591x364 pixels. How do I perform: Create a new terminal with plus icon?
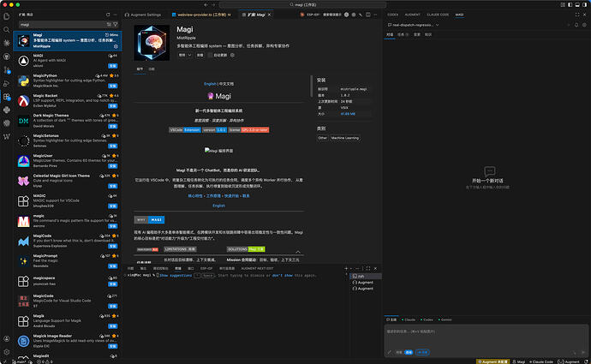(346, 268)
